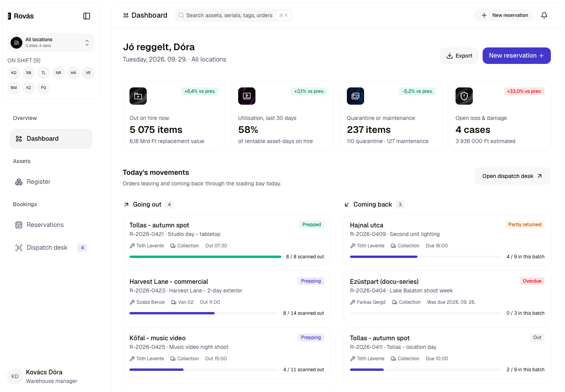Focus the search assets field
Screen dimensions: 565x392
233,15
